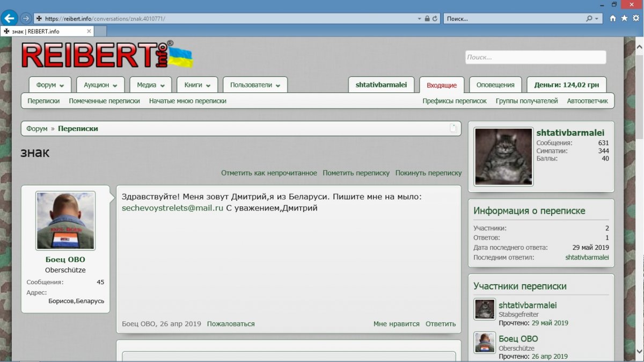Open the Входящие tab

(x=442, y=85)
